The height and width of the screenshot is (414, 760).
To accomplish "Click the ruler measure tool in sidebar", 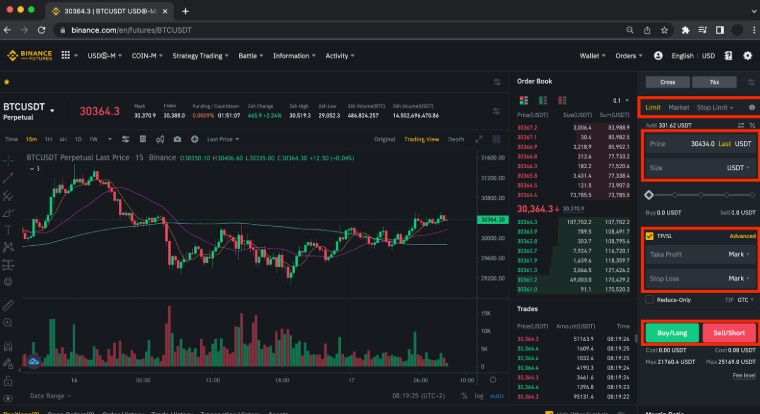I will [8, 305].
